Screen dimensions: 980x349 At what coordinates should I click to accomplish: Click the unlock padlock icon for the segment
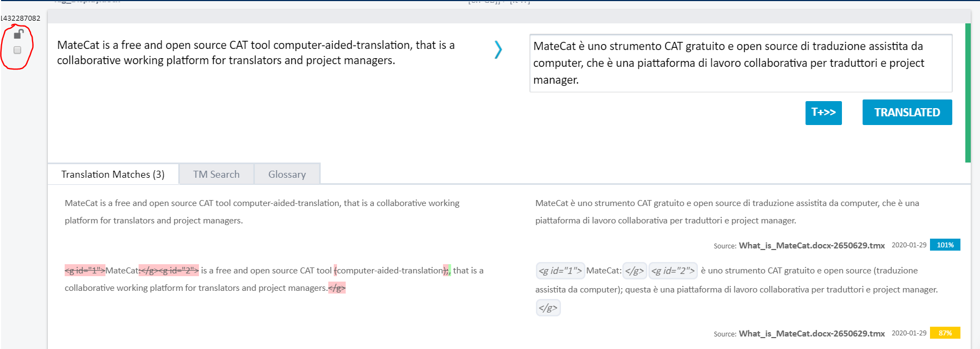pos(18,34)
